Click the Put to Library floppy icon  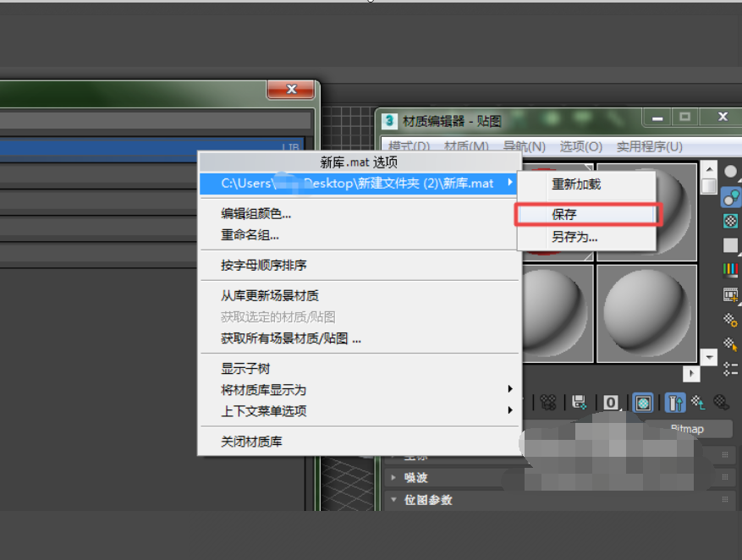579,403
